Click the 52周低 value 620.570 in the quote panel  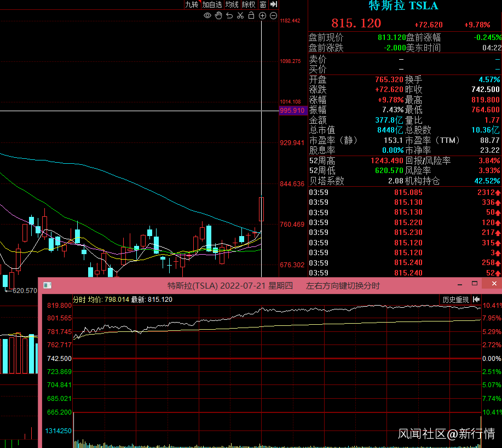pos(389,170)
